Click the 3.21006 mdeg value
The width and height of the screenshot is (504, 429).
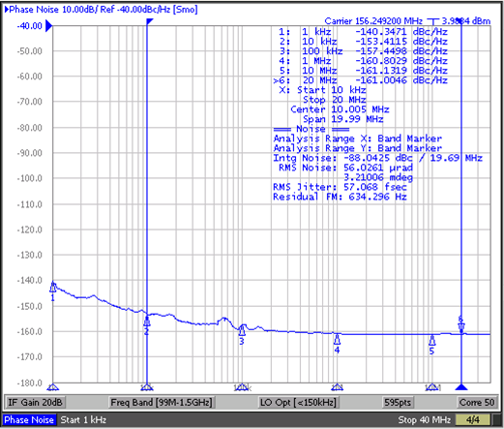(378, 177)
